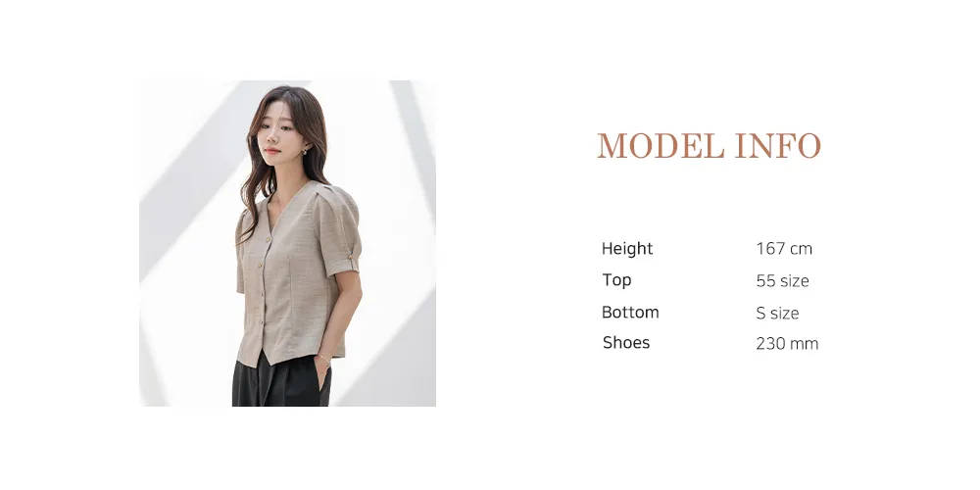Screen dimensions: 980x490
Task: Click the model's bracelet
Action: [323, 359]
